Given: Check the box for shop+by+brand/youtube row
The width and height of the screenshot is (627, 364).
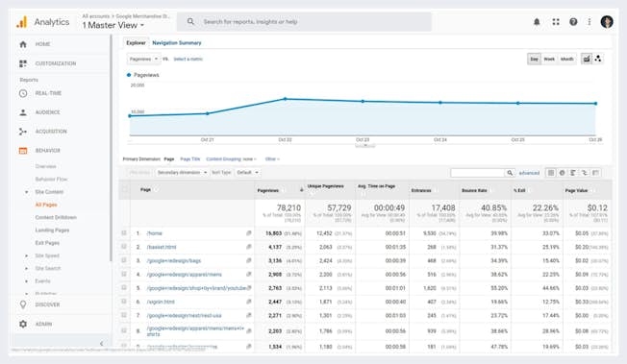Looking at the screenshot, I should (x=124, y=288).
